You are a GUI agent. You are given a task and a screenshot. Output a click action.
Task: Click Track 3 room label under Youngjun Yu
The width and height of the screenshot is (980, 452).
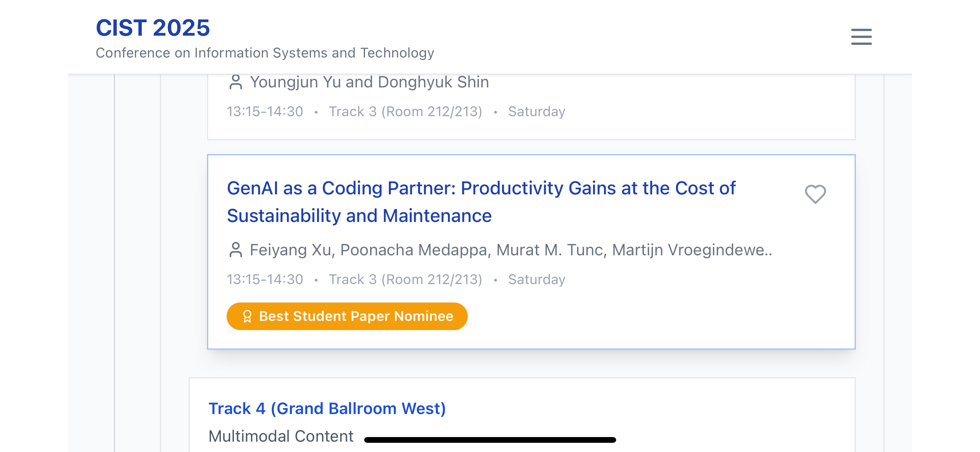pyautogui.click(x=405, y=112)
